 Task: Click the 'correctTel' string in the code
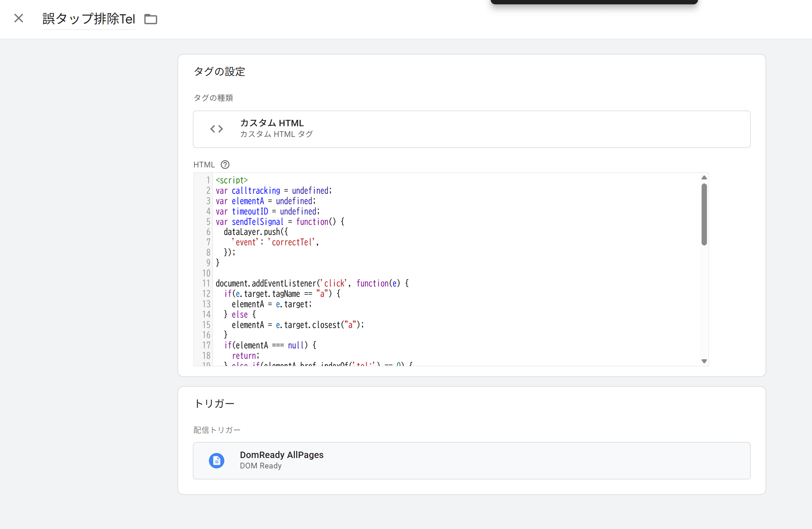pos(293,242)
